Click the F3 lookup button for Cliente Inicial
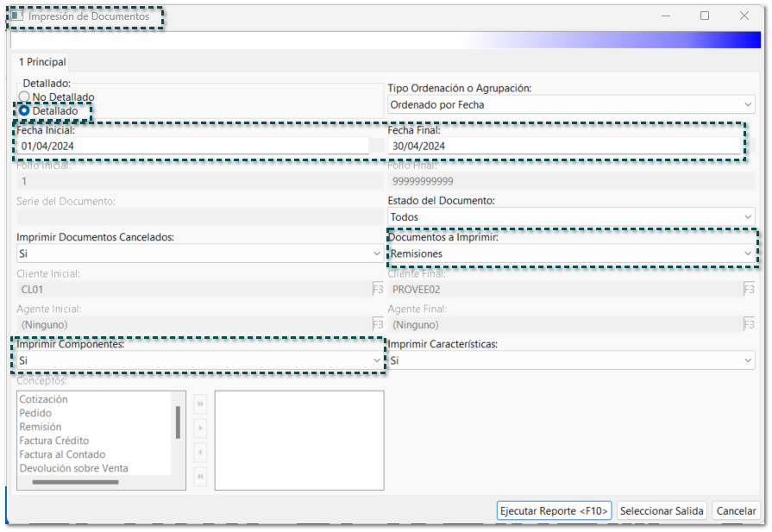 tap(377, 289)
